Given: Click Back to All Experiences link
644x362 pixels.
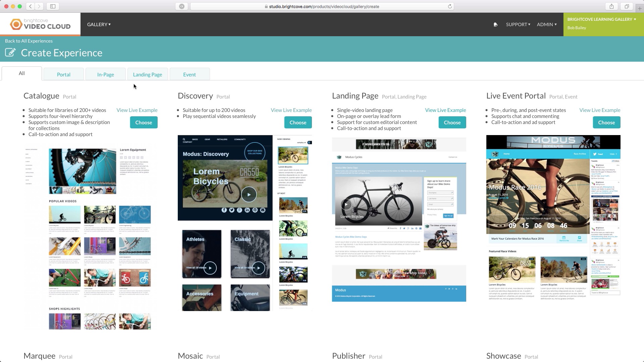Looking at the screenshot, I should [x=28, y=41].
